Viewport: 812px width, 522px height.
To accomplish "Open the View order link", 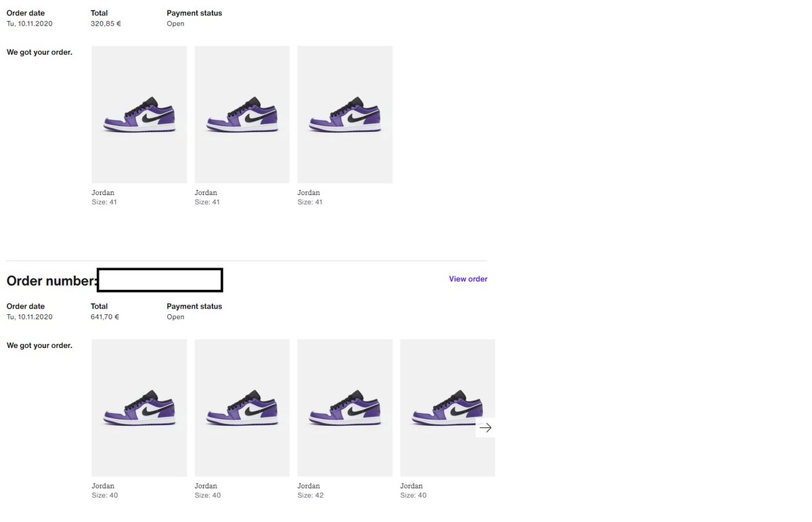I will [468, 278].
